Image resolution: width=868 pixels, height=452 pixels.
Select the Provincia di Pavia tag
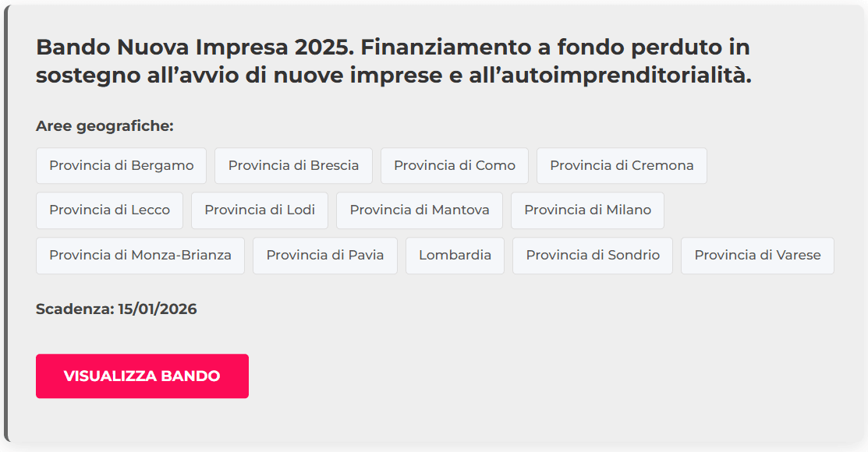click(x=325, y=256)
